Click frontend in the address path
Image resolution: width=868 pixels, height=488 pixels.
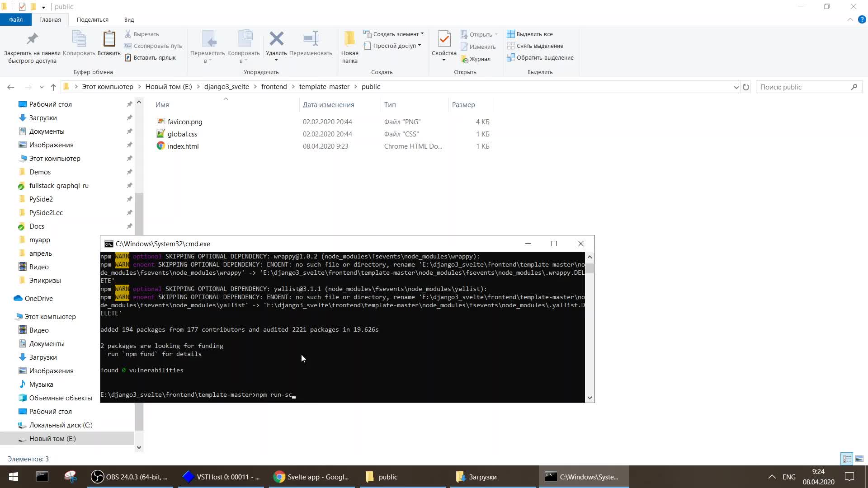click(274, 87)
